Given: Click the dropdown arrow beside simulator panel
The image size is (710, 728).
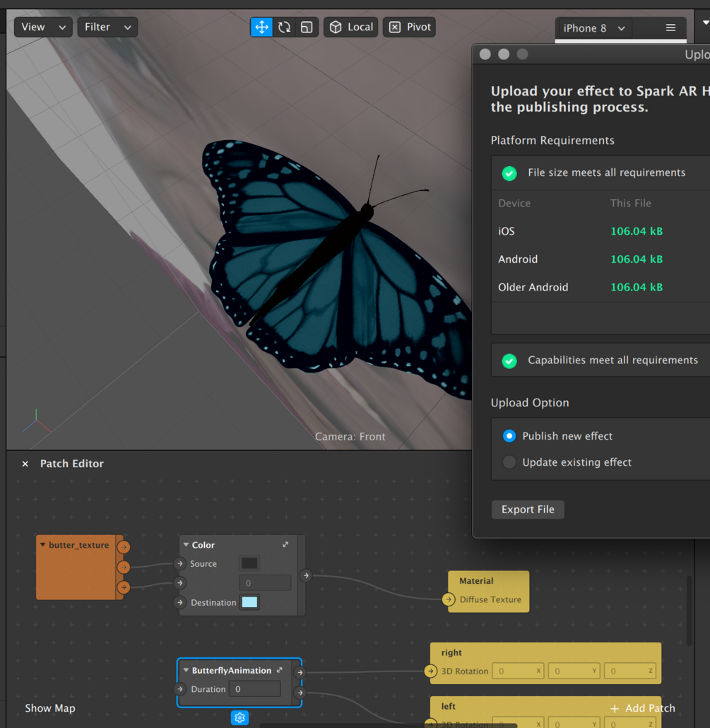Looking at the screenshot, I should tap(706, 23).
